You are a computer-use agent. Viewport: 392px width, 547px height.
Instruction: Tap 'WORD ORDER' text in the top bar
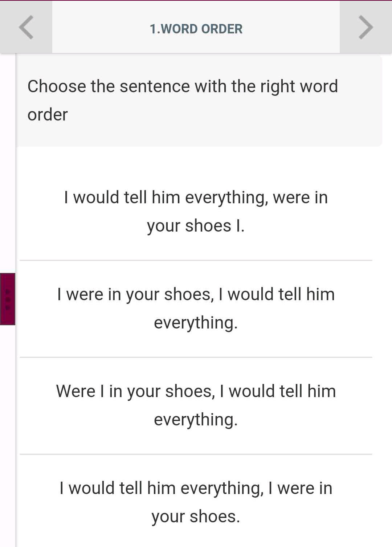202,29
